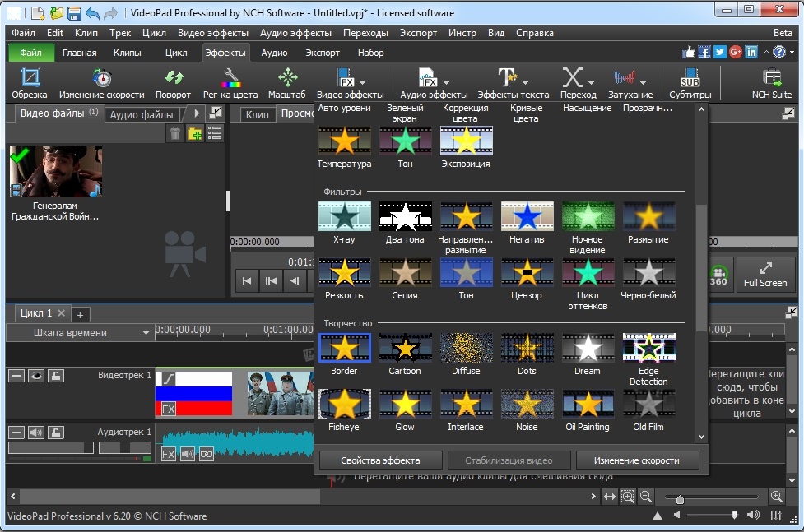
Task: Open the Аудио эффекты dropdown arrow
Action: click(x=445, y=81)
